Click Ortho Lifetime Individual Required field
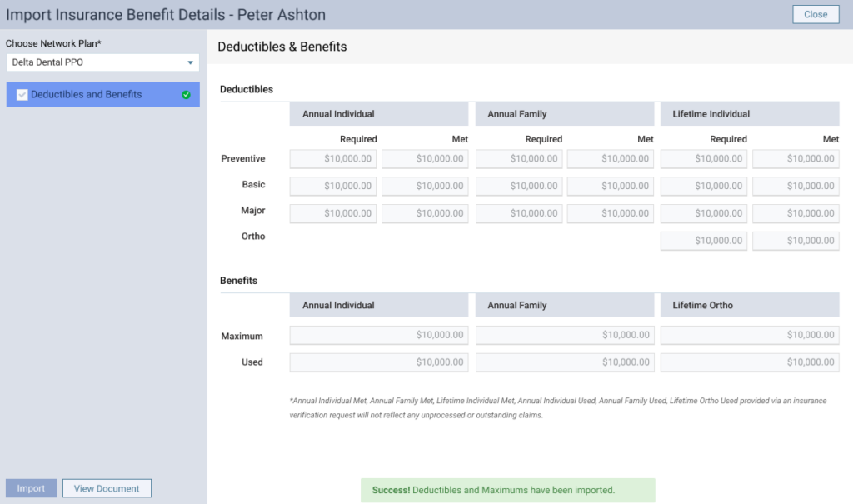The image size is (853, 504). (x=702, y=240)
